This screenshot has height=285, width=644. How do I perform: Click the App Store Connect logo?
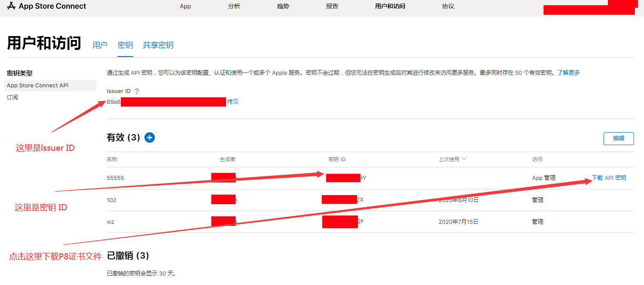point(47,6)
